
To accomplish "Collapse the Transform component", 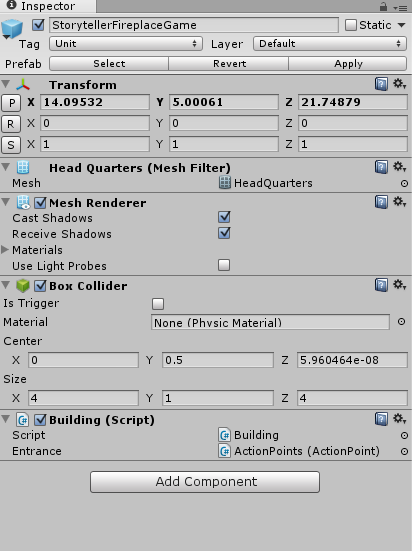I will point(6,84).
